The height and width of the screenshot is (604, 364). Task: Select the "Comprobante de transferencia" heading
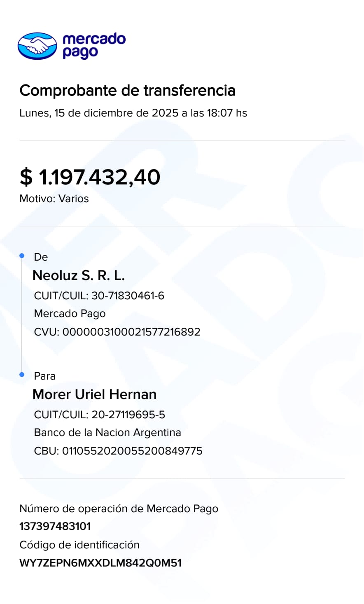click(127, 91)
